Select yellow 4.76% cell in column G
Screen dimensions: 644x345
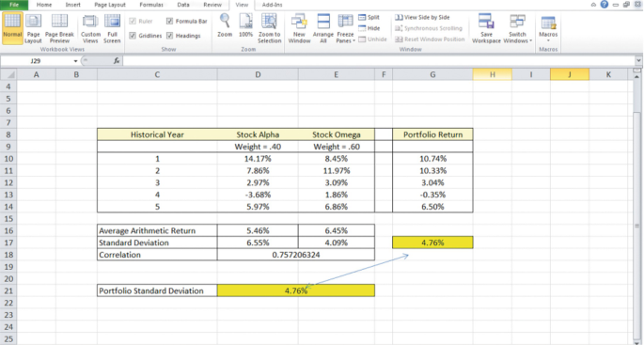(432, 243)
